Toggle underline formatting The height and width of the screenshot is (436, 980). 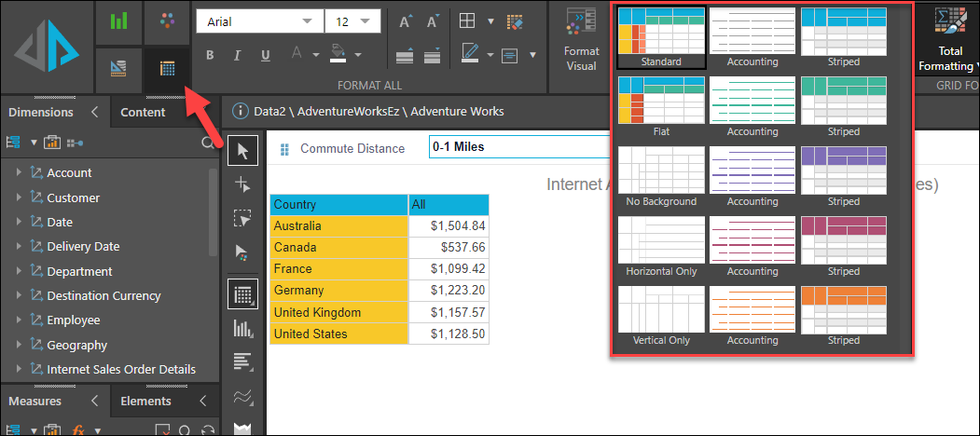[x=265, y=55]
